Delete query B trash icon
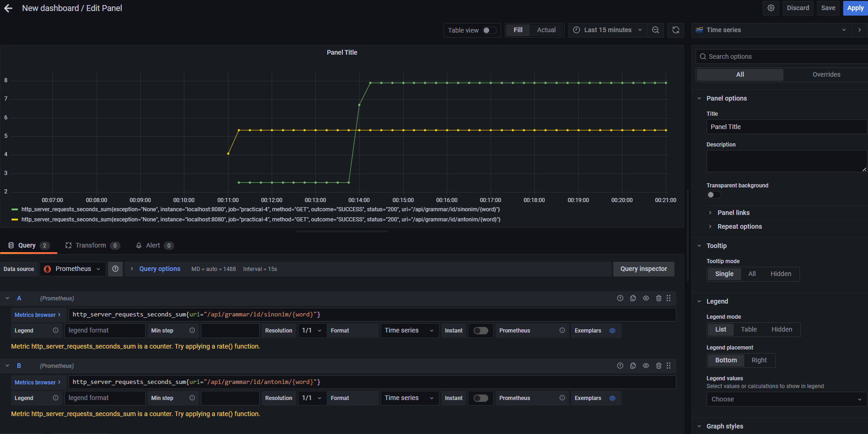Image resolution: width=868 pixels, height=434 pixels. pyautogui.click(x=659, y=366)
